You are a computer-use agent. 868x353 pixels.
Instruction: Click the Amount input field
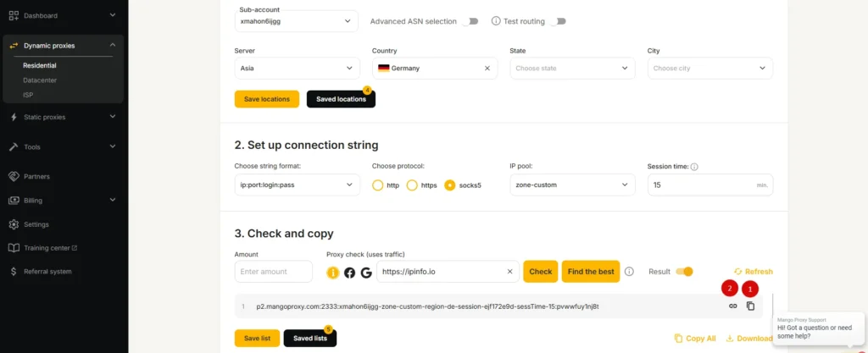[274, 271]
